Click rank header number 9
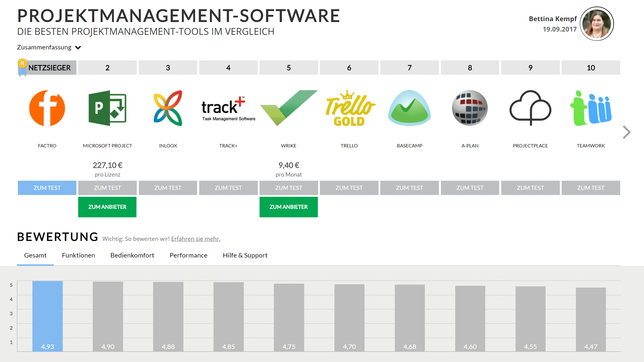The height and width of the screenshot is (362, 644). (x=530, y=68)
